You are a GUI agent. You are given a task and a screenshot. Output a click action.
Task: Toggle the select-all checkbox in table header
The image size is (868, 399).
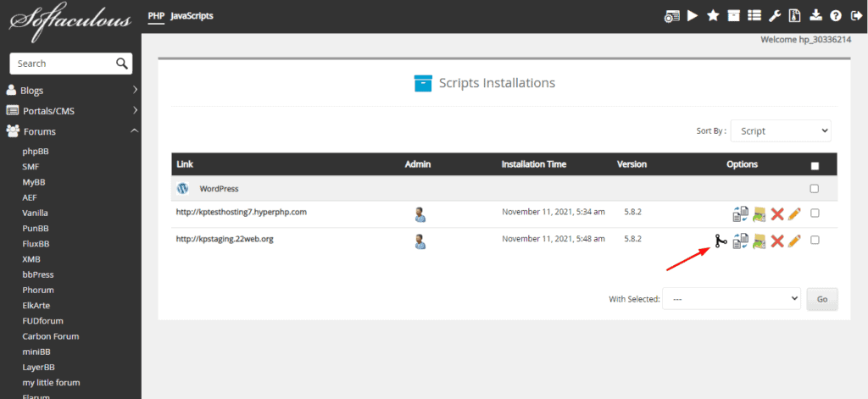(x=815, y=165)
